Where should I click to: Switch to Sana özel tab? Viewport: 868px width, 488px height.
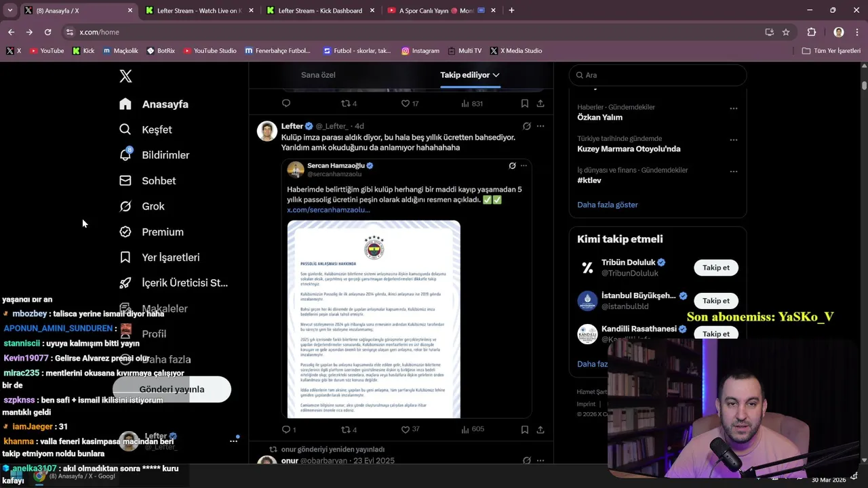click(318, 75)
